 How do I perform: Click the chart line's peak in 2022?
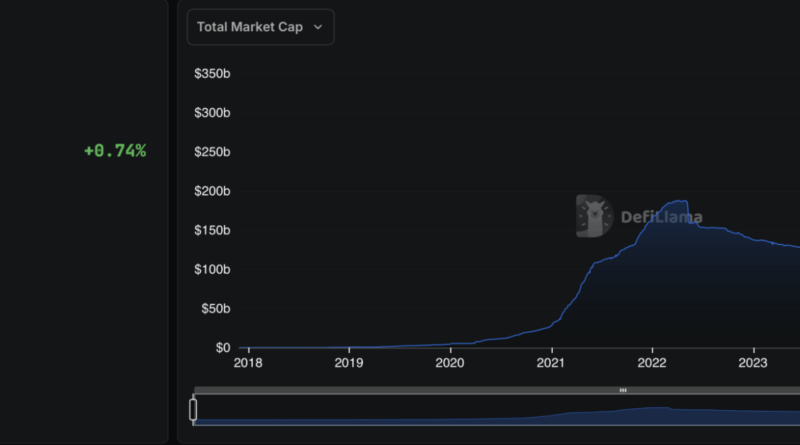[x=679, y=201]
